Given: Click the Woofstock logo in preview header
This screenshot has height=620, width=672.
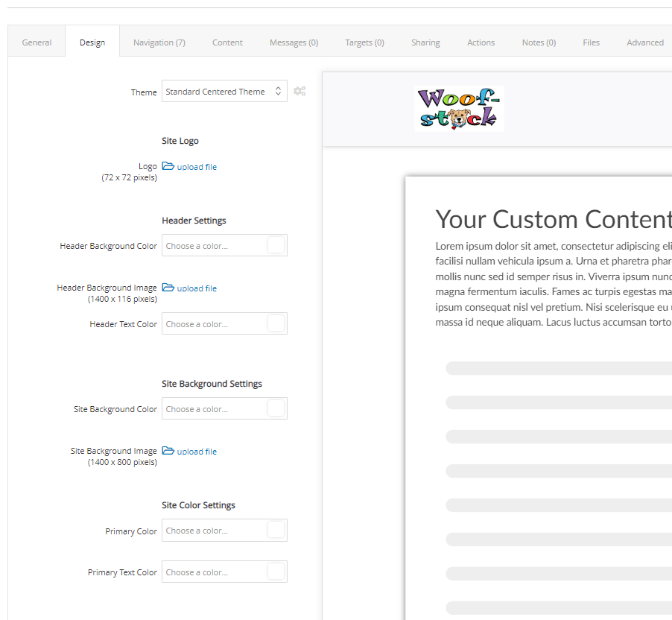Looking at the screenshot, I should (459, 109).
